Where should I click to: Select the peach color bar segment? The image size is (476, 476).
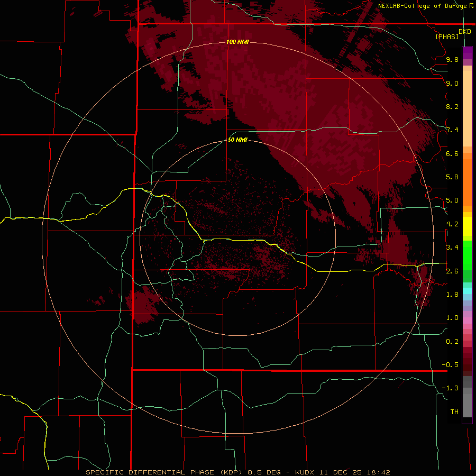click(467, 106)
